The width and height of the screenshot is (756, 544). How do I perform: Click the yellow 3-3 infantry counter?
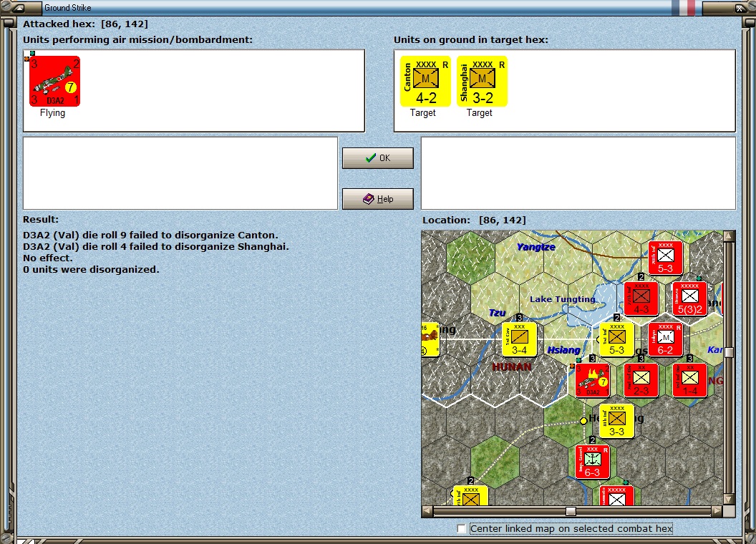616,421
